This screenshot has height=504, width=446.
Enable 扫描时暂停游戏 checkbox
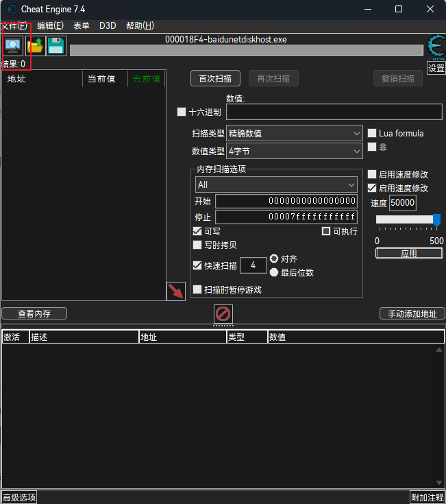click(x=197, y=289)
